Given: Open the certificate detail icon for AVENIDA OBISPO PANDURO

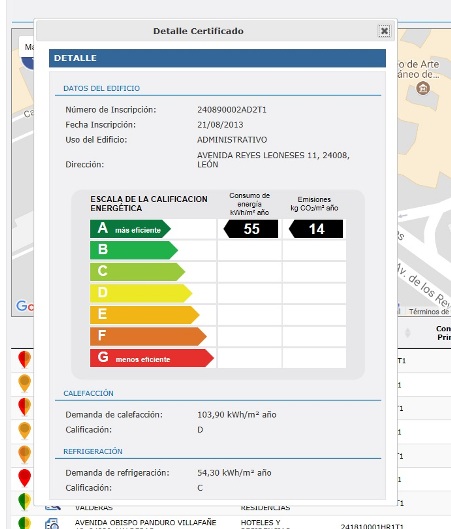Looking at the screenshot, I should coord(53,524).
